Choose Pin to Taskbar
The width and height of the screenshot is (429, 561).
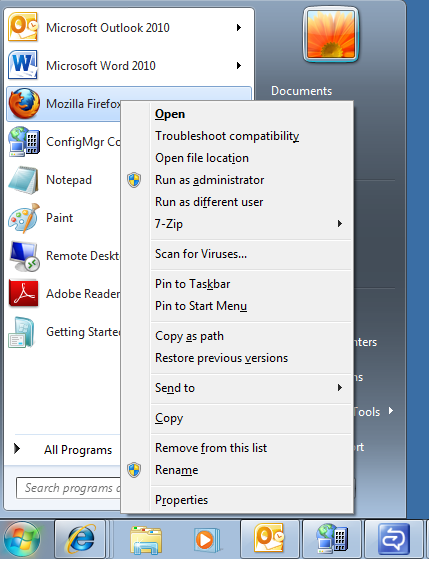[192, 284]
